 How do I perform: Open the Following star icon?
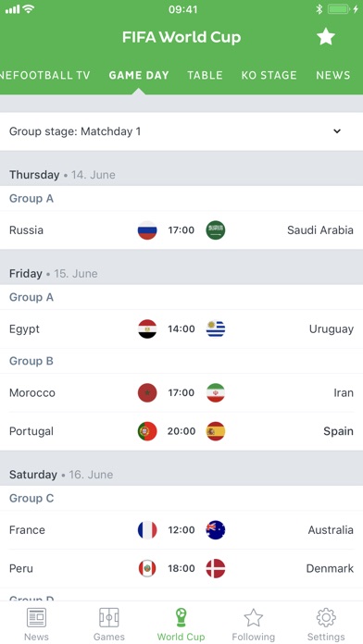[253, 618]
